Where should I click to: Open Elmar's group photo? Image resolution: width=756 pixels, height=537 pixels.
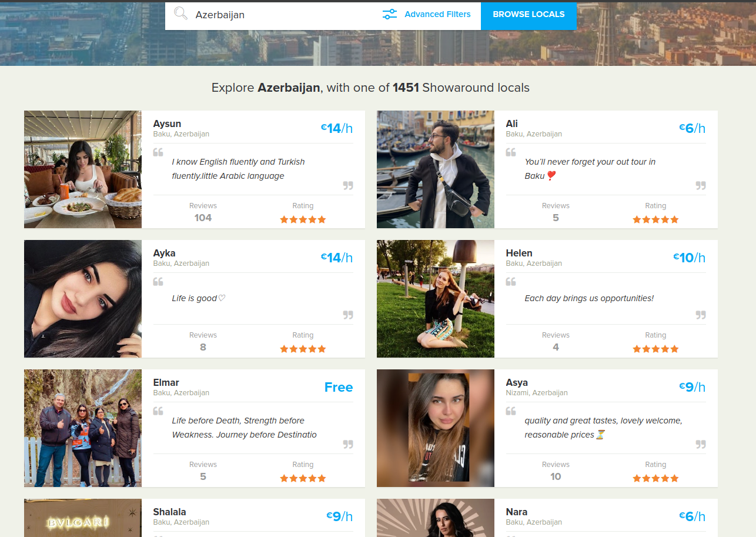(83, 428)
